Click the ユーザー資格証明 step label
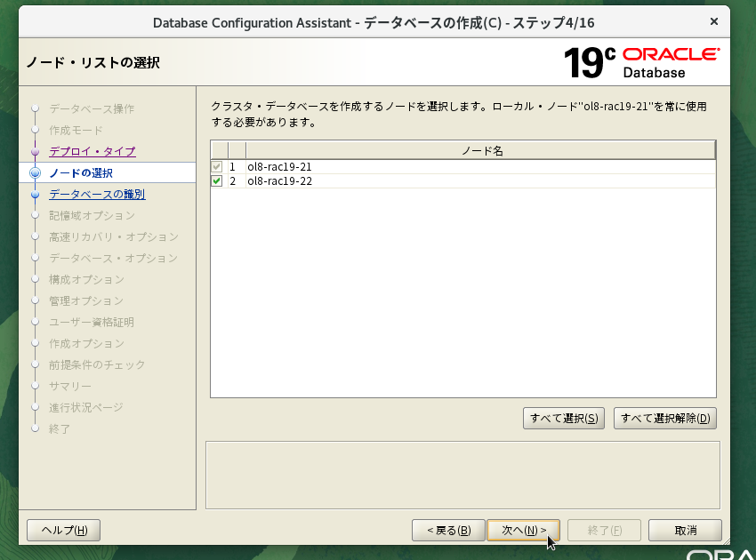This screenshot has width=756, height=560. [x=92, y=322]
